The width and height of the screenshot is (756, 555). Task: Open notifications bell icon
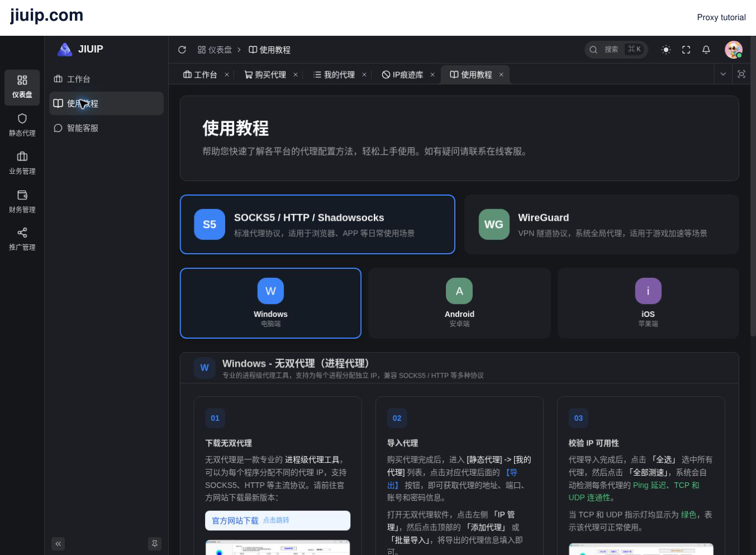pos(706,50)
